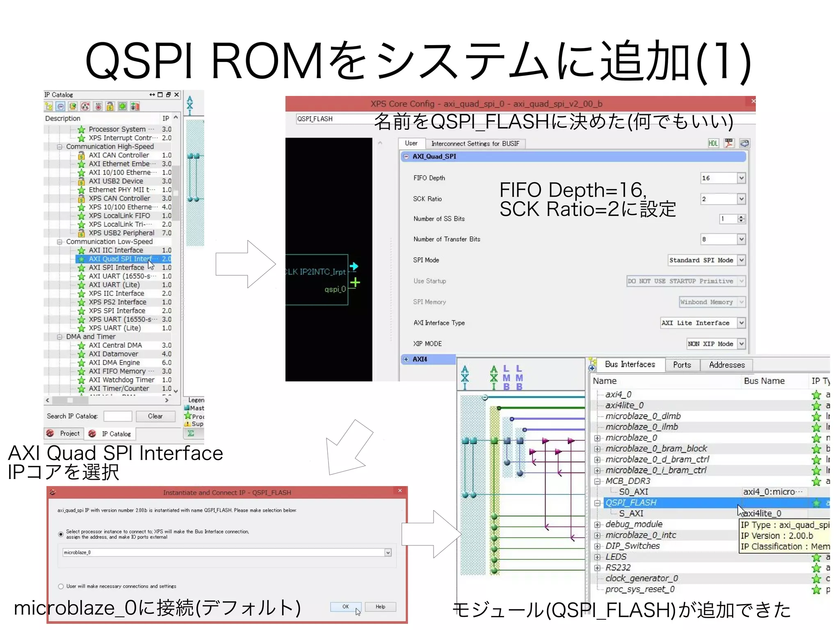Switch to the User tab
840x630 pixels.
411,143
